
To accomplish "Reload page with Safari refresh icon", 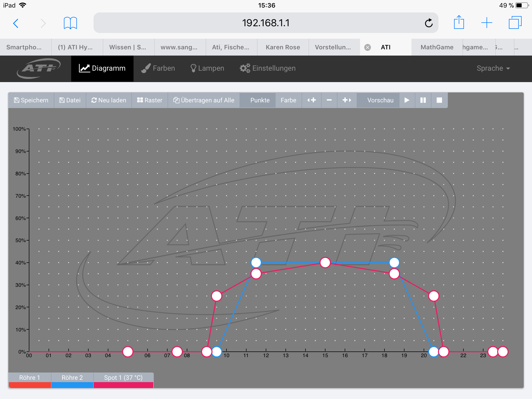I will pyautogui.click(x=429, y=23).
